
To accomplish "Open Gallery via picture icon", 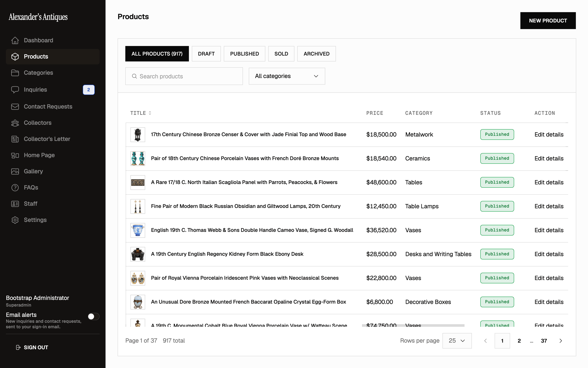I will click(15, 171).
